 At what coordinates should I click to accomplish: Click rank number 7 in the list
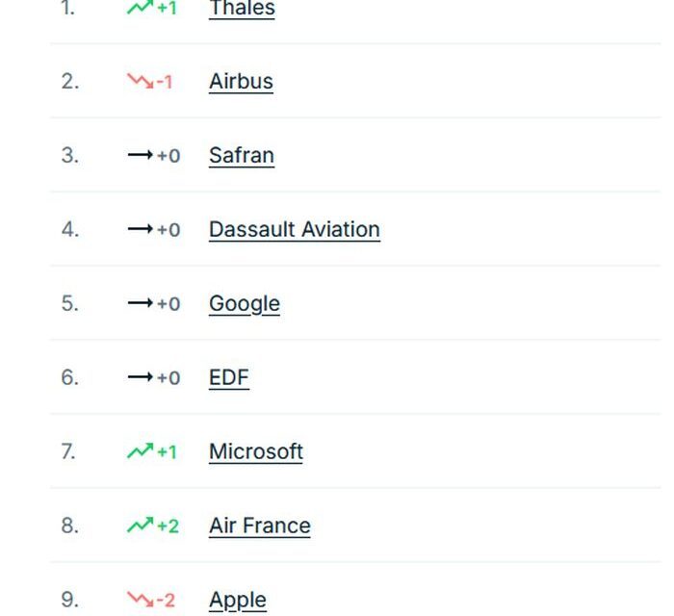click(x=68, y=452)
